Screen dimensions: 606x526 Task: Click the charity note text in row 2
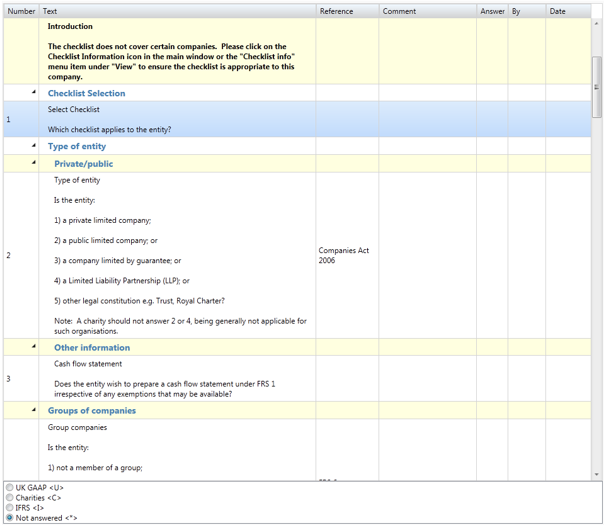pos(180,326)
